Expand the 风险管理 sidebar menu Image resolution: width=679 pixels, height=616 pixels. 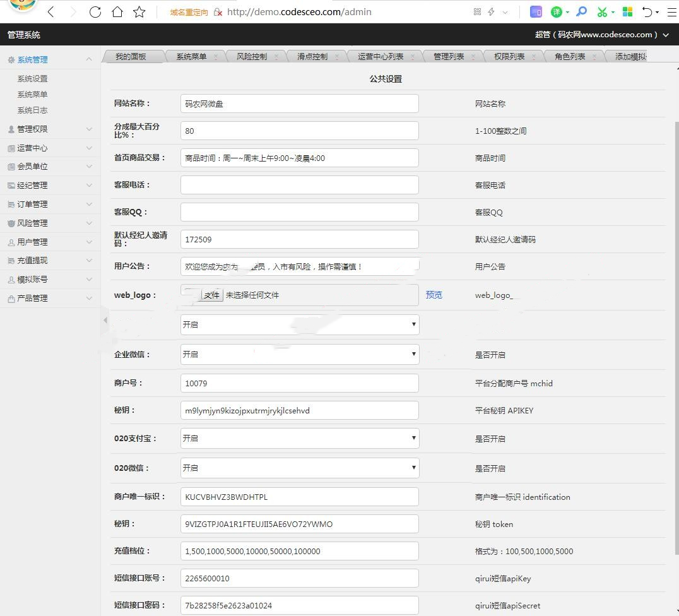point(50,223)
